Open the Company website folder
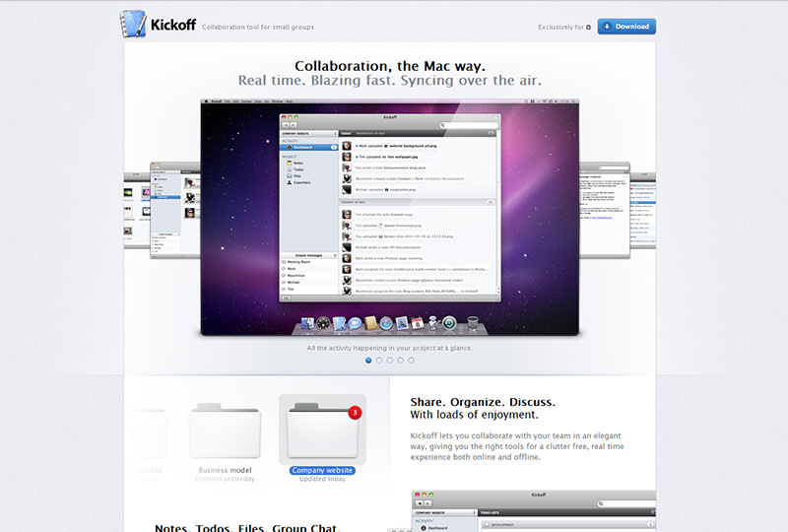This screenshot has width=788, height=532. (322, 430)
